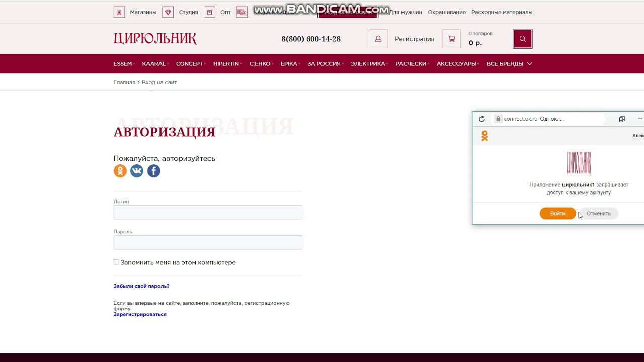Open the ЭЛЕКТРИКА category menu
The width and height of the screenshot is (644, 362).
(x=368, y=64)
